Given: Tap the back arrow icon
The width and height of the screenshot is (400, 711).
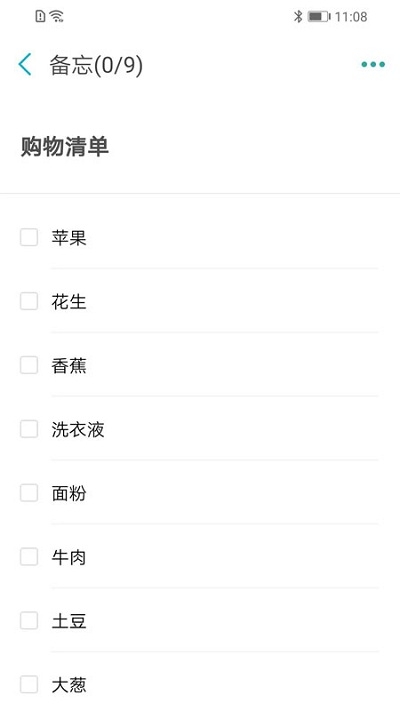Looking at the screenshot, I should coord(25,64).
